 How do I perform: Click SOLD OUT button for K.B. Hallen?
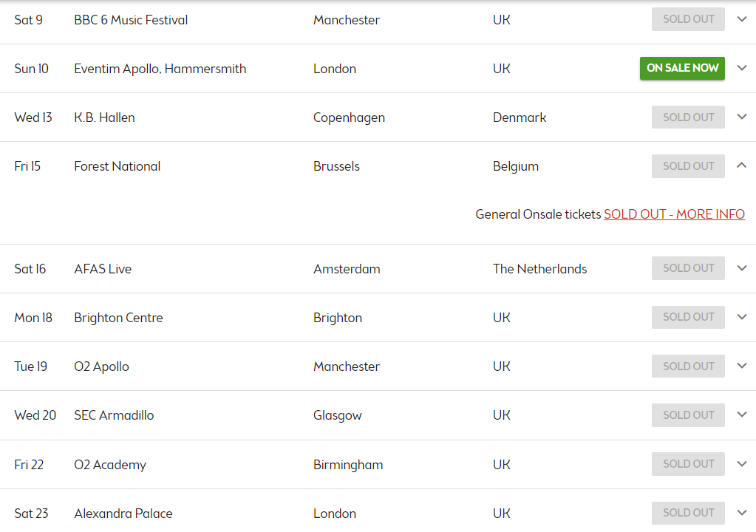[688, 117]
